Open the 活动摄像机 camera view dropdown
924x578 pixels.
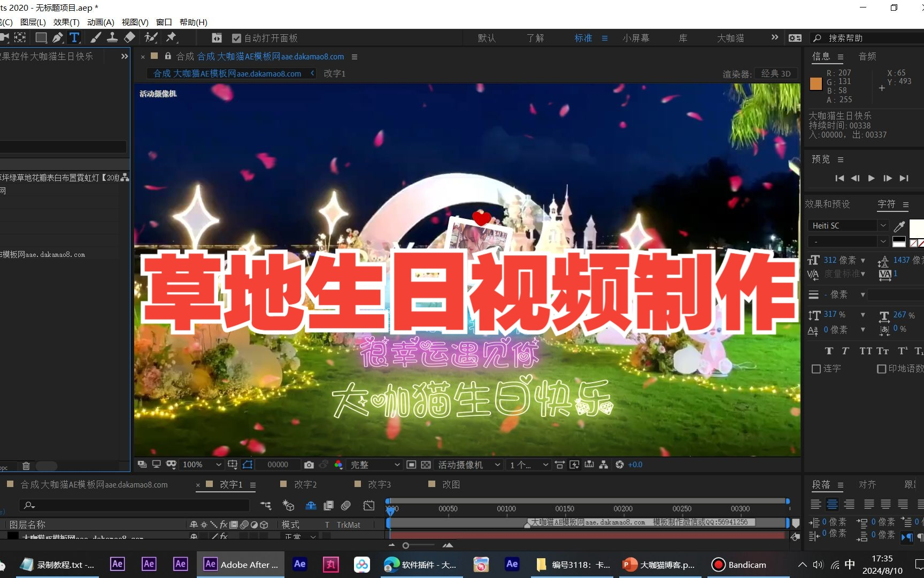pos(469,465)
